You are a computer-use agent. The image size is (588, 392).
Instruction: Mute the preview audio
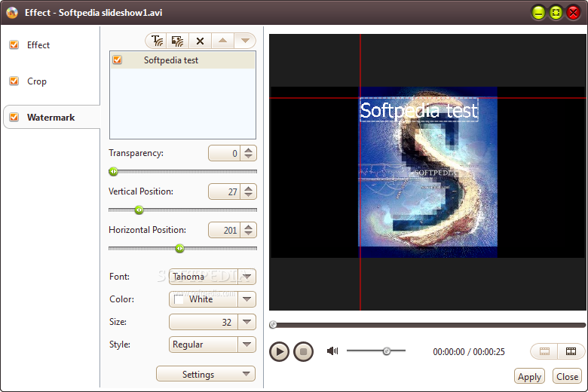332,351
